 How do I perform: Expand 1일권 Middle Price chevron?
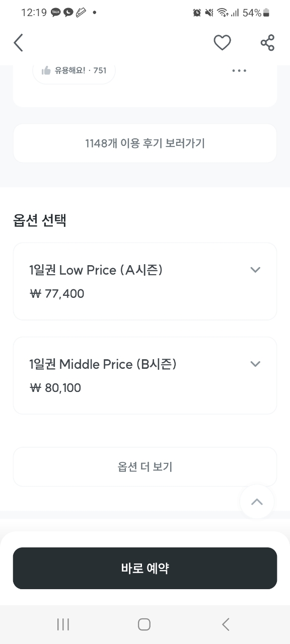[x=255, y=364]
